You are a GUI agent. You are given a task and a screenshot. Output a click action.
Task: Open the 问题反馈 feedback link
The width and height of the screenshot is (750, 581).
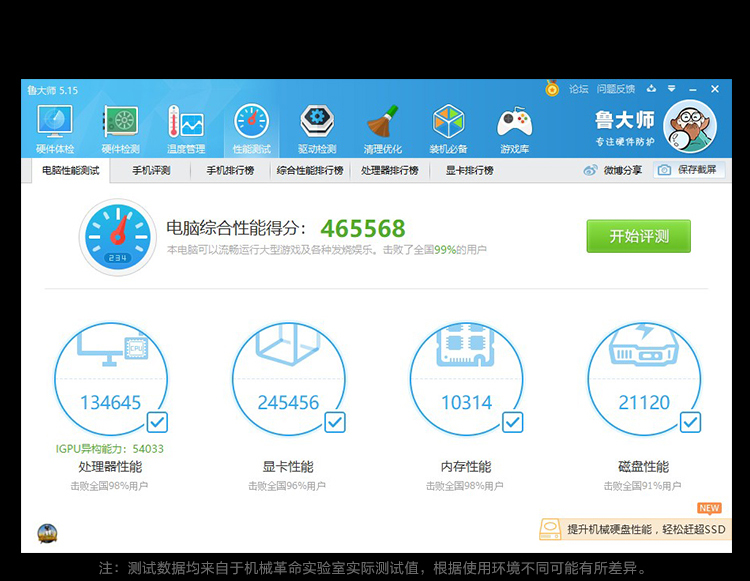[616, 89]
